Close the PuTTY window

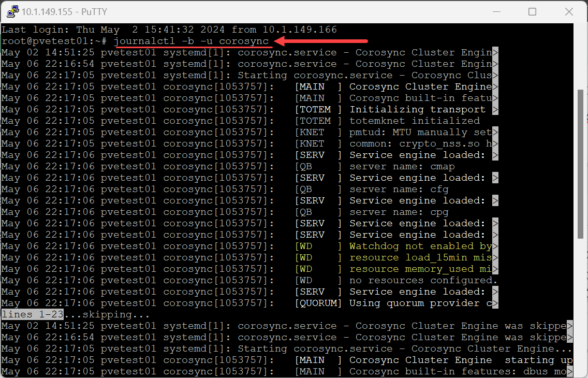coord(569,11)
